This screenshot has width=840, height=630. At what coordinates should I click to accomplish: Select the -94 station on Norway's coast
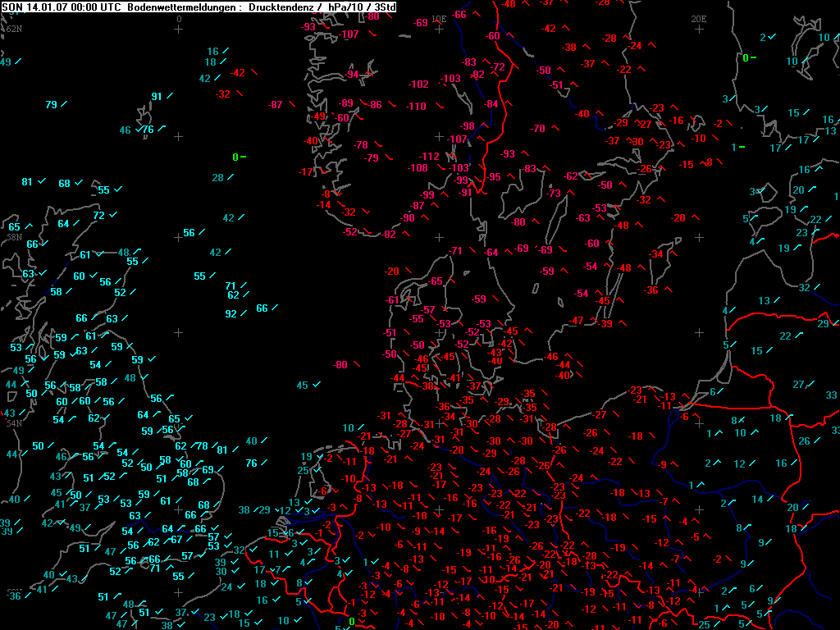354,74
